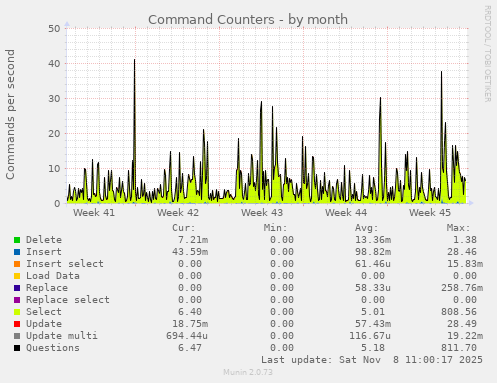The width and height of the screenshot is (497, 383).
Task: Click the Update average value 57.43m
Action: click(373, 324)
